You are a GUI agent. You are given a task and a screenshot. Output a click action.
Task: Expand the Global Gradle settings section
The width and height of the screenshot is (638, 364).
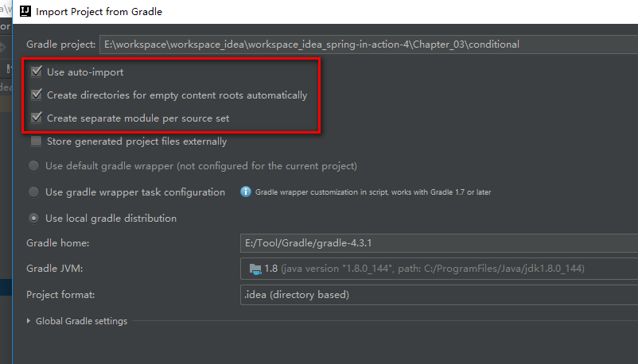29,321
